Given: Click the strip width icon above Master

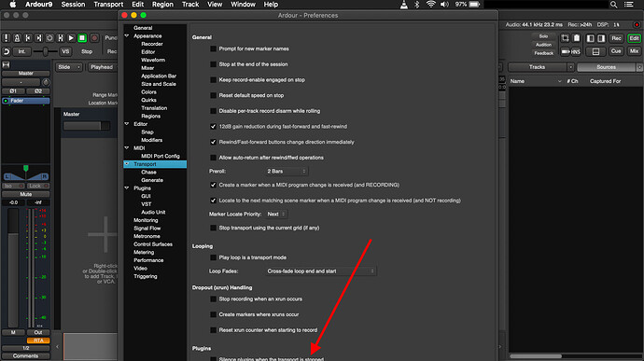Looking at the screenshot, I should [6, 64].
